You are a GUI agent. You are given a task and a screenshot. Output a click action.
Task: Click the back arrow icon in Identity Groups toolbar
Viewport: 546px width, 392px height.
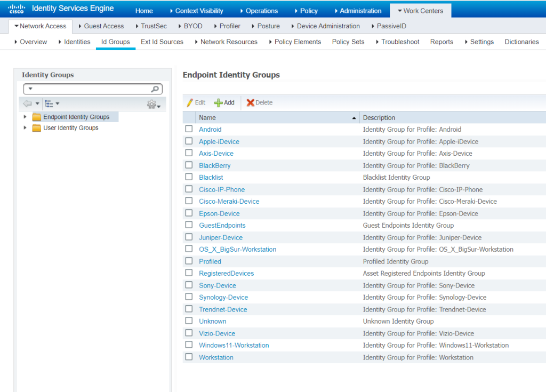(27, 103)
